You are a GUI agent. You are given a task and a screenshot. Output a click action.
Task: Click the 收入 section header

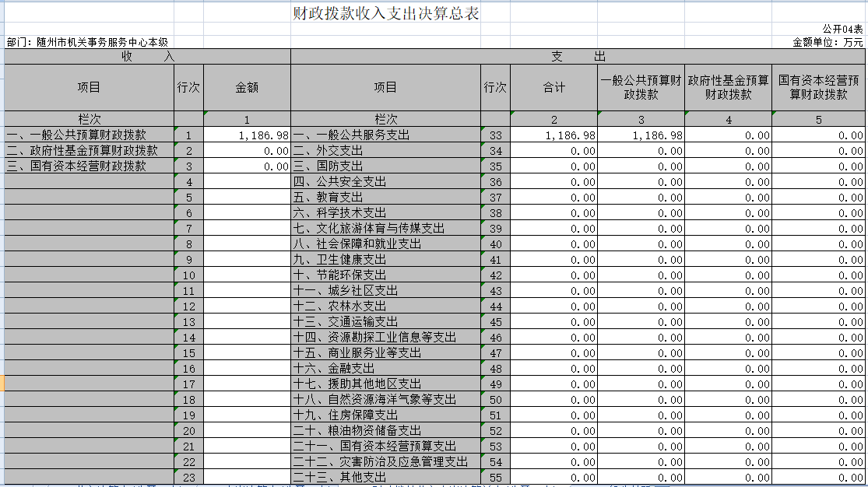pyautogui.click(x=147, y=57)
